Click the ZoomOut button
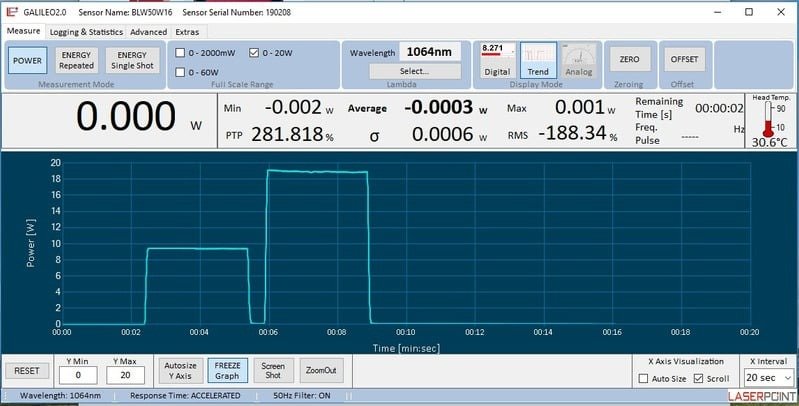The image size is (799, 406). 321,370
